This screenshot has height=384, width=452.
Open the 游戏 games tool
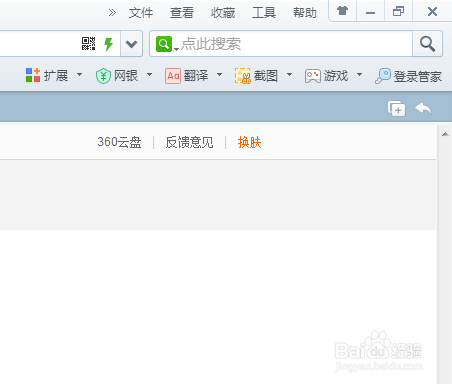326,76
